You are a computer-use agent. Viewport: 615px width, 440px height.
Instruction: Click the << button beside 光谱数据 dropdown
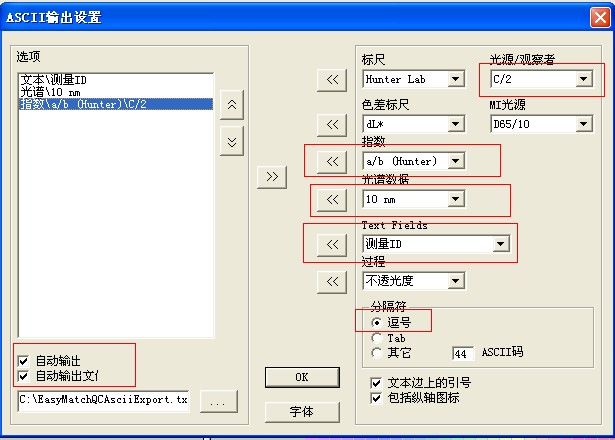(330, 200)
